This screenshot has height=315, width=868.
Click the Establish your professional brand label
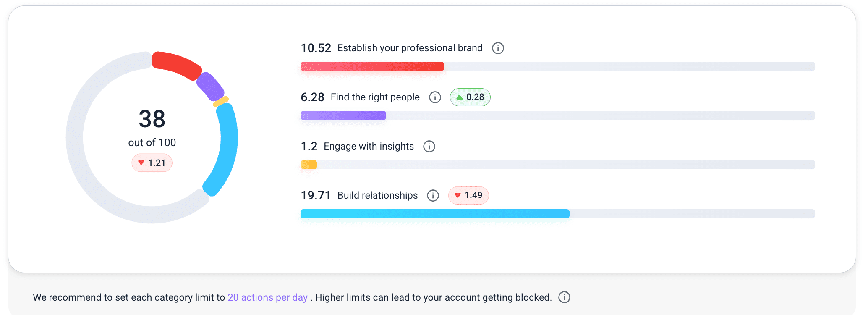pos(410,48)
